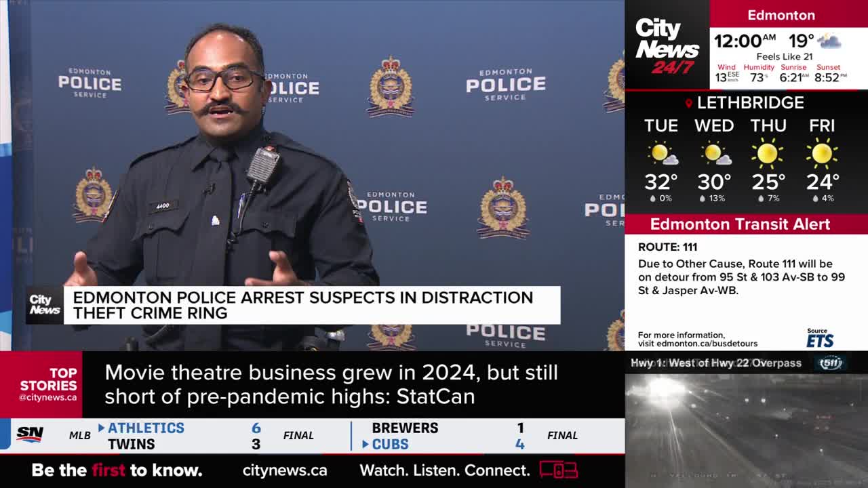The width and height of the screenshot is (868, 488).
Task: Click the Watch. Listen. Connect. text
Action: coord(445,470)
